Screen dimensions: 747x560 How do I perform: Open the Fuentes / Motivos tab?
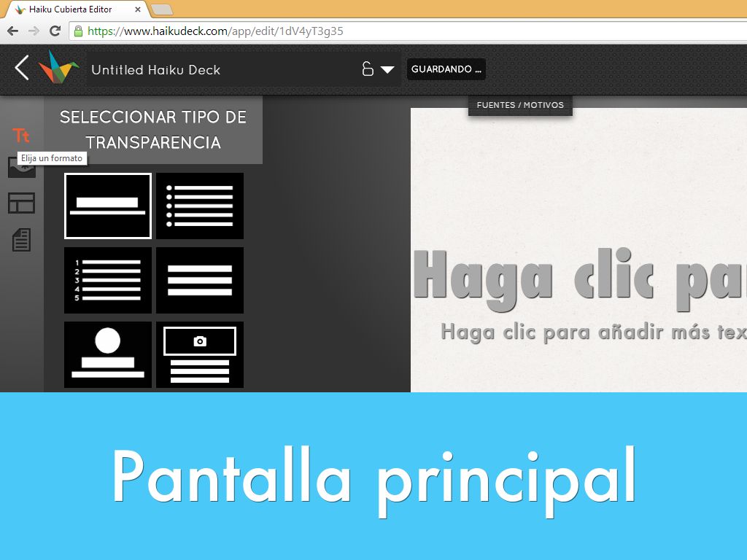coord(520,105)
